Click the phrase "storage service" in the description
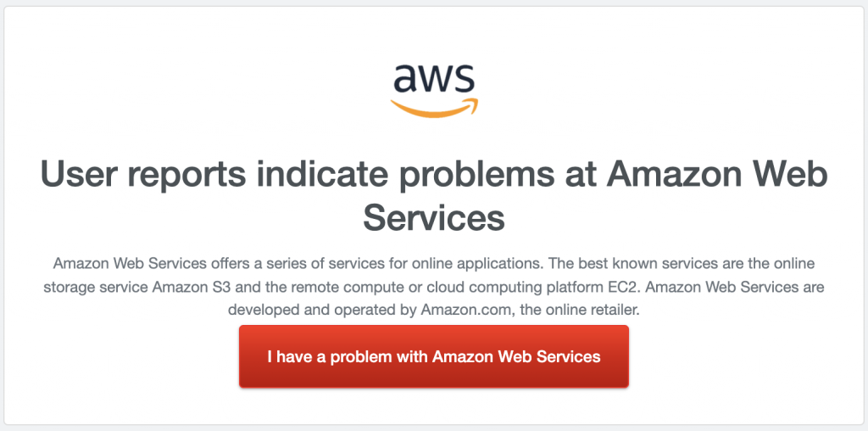Image resolution: width=868 pixels, height=431 pixels. pyautogui.click(x=95, y=287)
